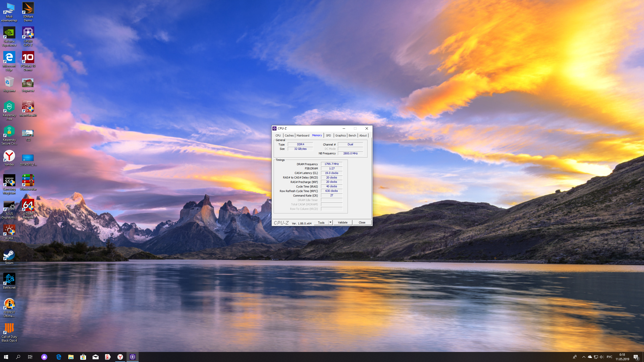Click the volume speaker tray icon

(601, 357)
